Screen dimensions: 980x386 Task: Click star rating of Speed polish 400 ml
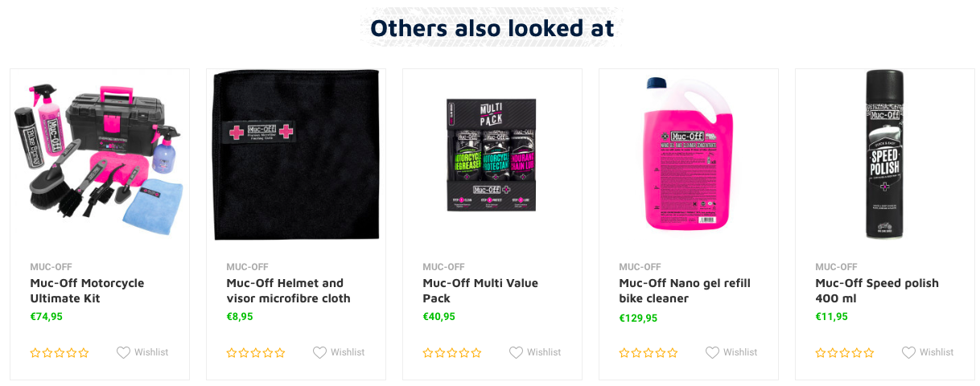pyautogui.click(x=845, y=353)
